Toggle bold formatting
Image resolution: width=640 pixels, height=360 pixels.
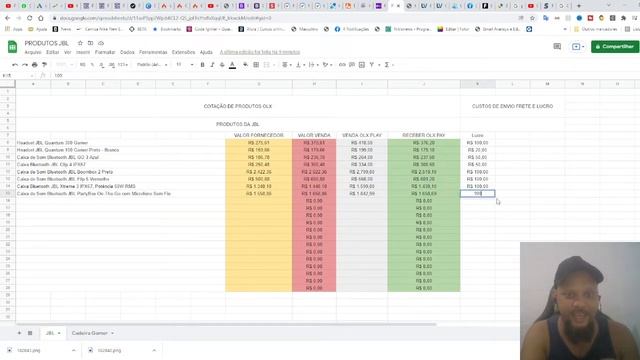[x=202, y=65]
